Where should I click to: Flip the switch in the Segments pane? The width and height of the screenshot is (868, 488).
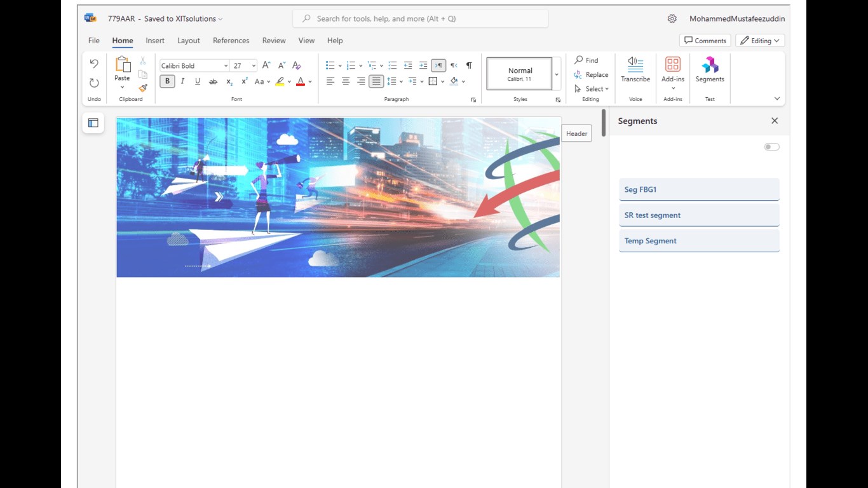(771, 147)
